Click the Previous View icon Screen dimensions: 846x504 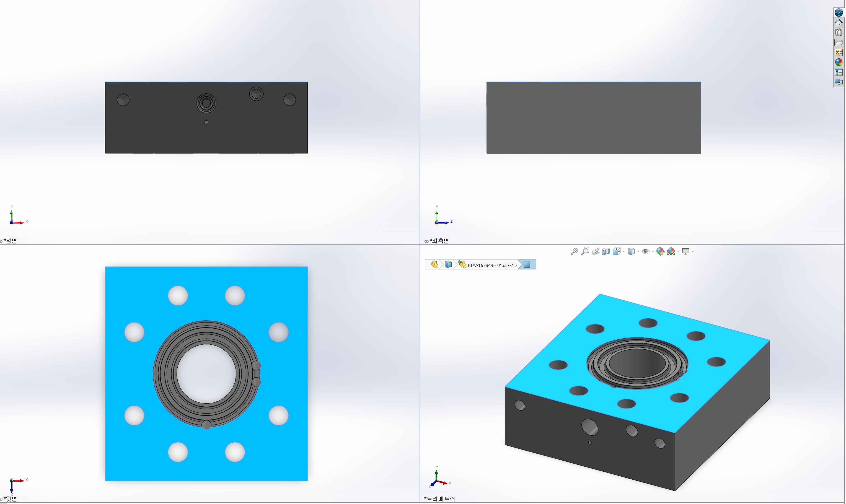596,251
